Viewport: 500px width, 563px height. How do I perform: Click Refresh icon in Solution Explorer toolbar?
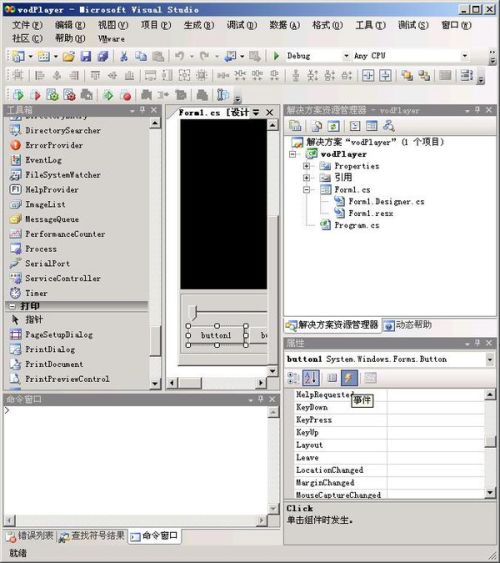333,126
